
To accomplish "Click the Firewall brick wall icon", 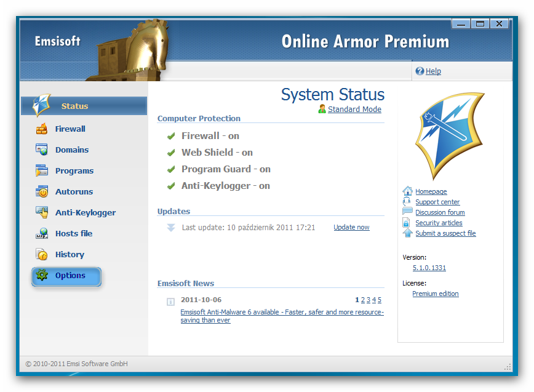I will pyautogui.click(x=42, y=129).
